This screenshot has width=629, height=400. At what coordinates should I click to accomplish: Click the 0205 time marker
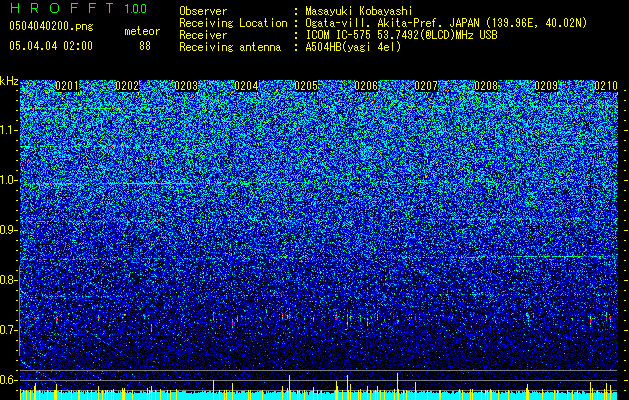pyautogui.click(x=306, y=86)
